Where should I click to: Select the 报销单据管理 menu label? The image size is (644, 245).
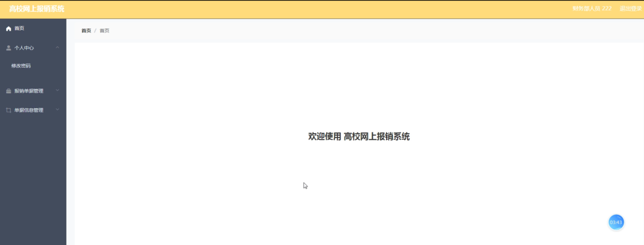point(28,91)
